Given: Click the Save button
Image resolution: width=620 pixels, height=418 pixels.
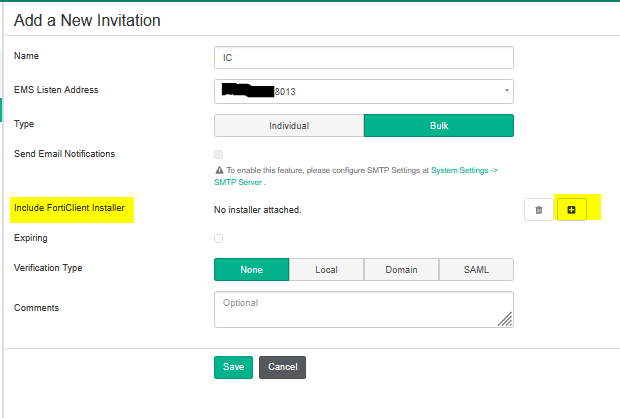Looking at the screenshot, I should [233, 367].
